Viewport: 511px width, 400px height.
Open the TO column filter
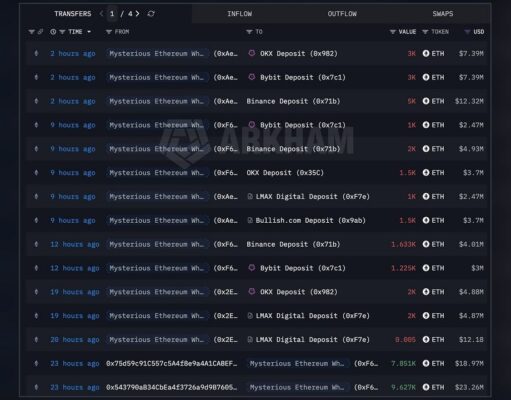click(x=249, y=32)
